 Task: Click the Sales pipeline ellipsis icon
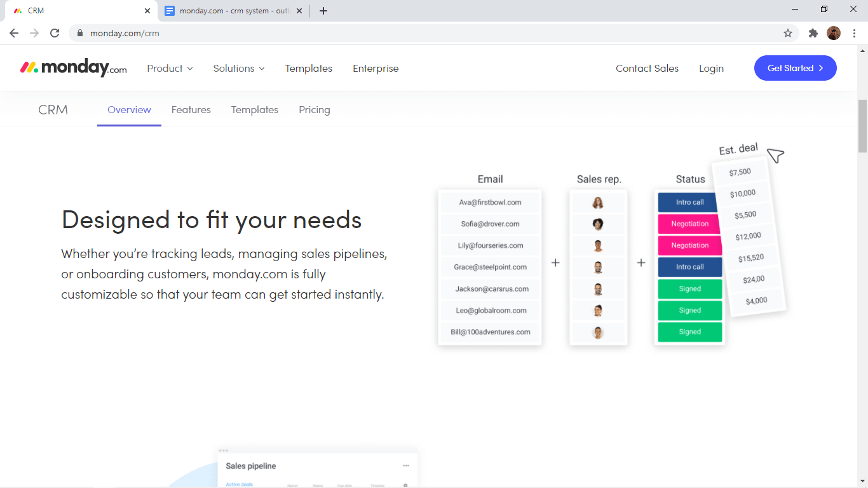coord(406,466)
